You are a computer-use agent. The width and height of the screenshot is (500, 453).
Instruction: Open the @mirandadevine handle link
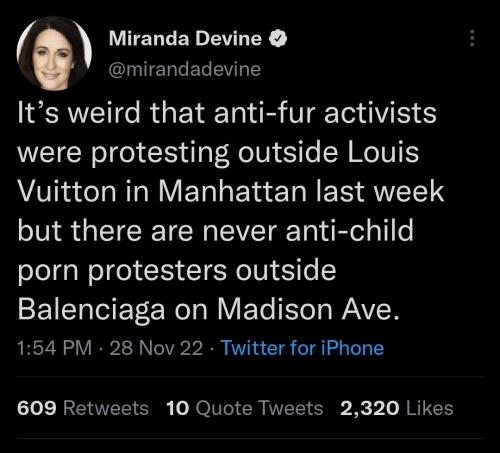pos(185,69)
